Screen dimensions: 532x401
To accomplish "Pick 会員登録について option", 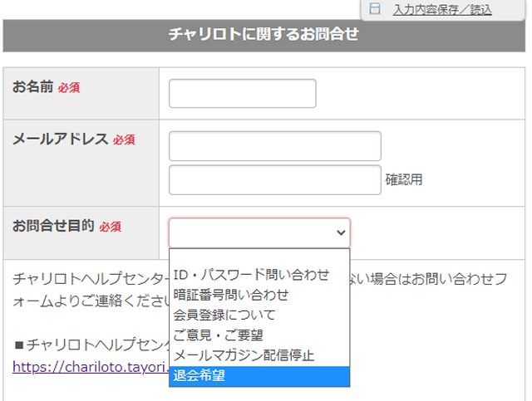I will tap(259, 315).
